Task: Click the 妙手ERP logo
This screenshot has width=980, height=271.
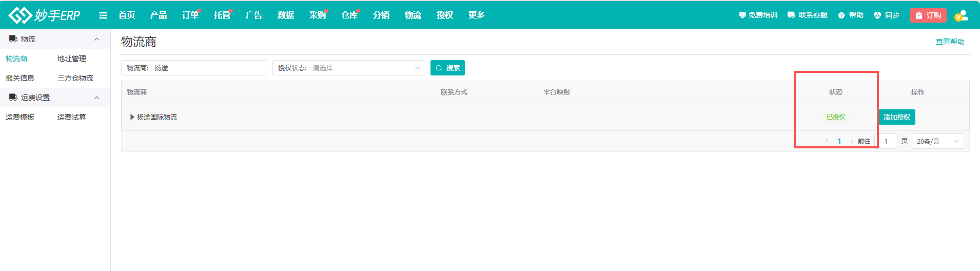Action: tap(45, 15)
